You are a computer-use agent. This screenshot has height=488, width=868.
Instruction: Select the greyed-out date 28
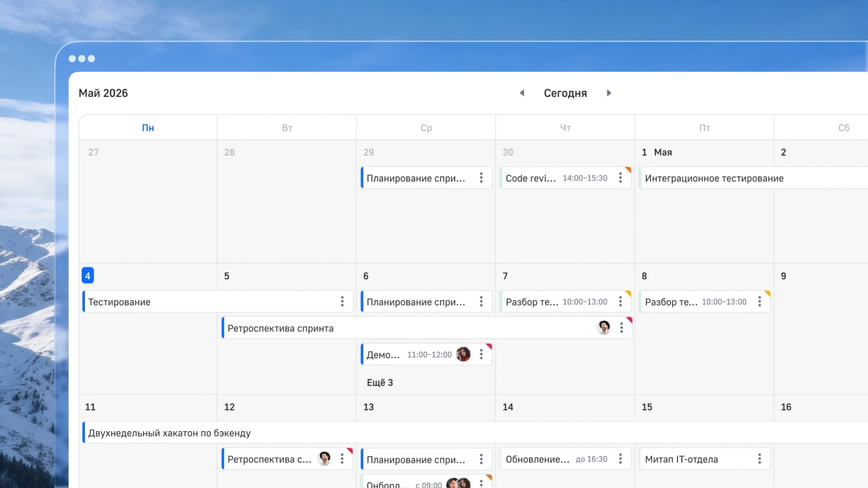point(229,152)
